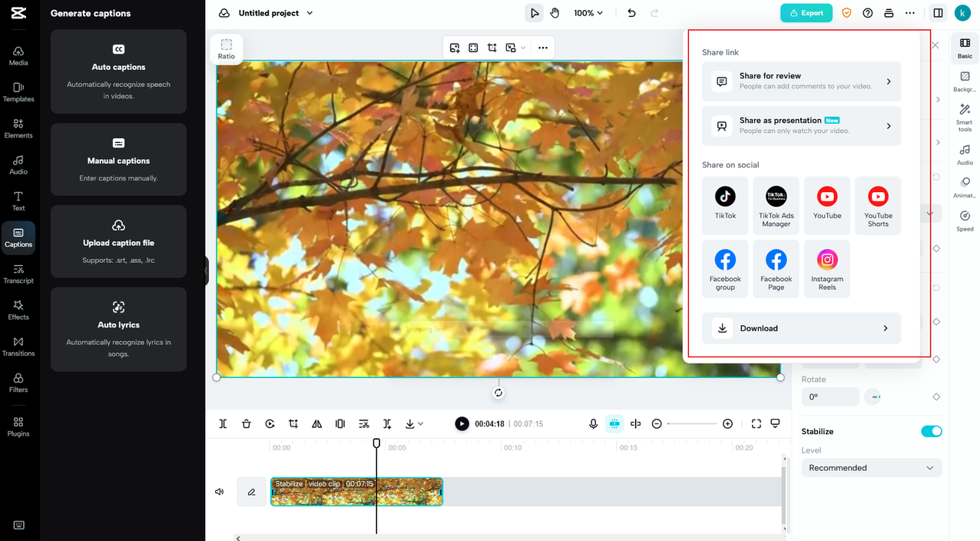Click the mirror flip tool
Viewport: 980px width, 541px height.
click(316, 423)
